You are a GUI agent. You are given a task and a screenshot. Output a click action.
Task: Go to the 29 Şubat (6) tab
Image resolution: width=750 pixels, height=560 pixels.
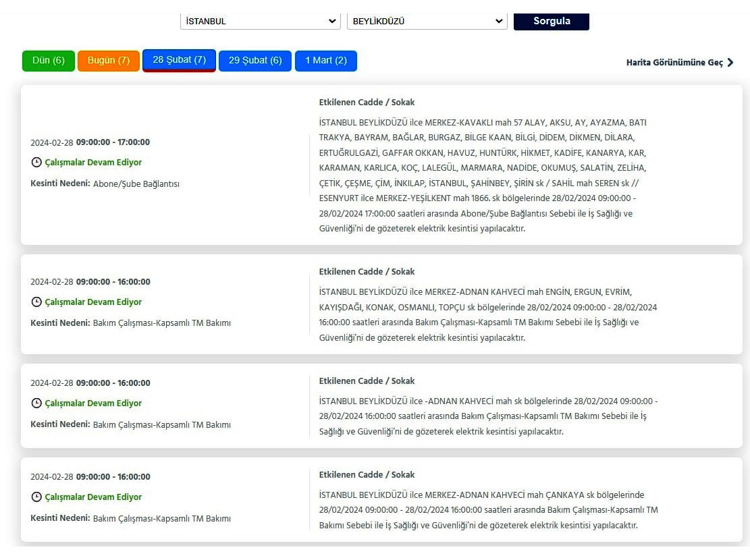point(255,61)
